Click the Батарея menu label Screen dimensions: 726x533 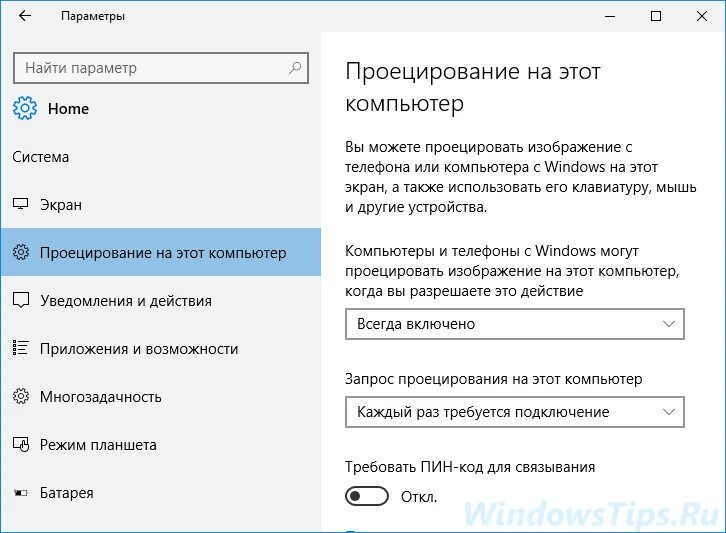pyautogui.click(x=67, y=493)
